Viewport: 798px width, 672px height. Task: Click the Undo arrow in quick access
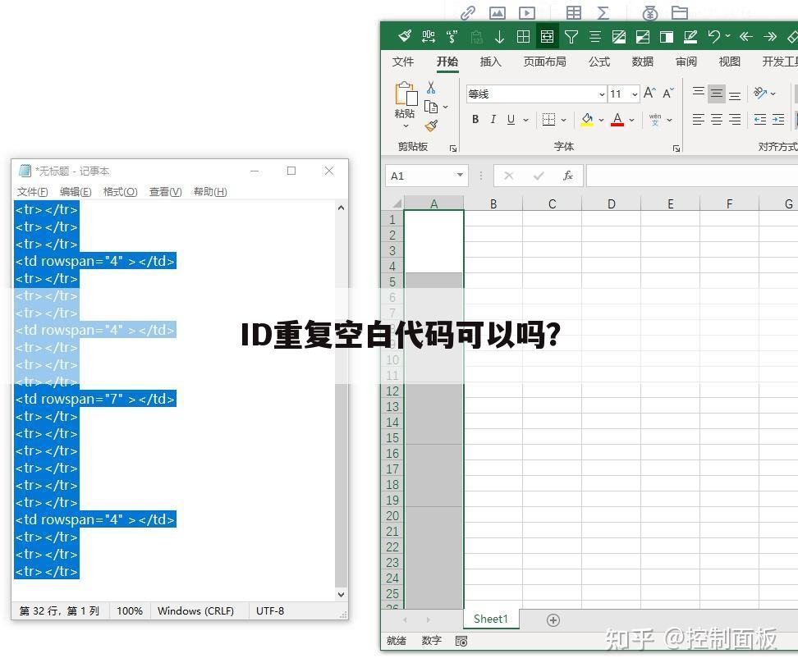[x=713, y=37]
